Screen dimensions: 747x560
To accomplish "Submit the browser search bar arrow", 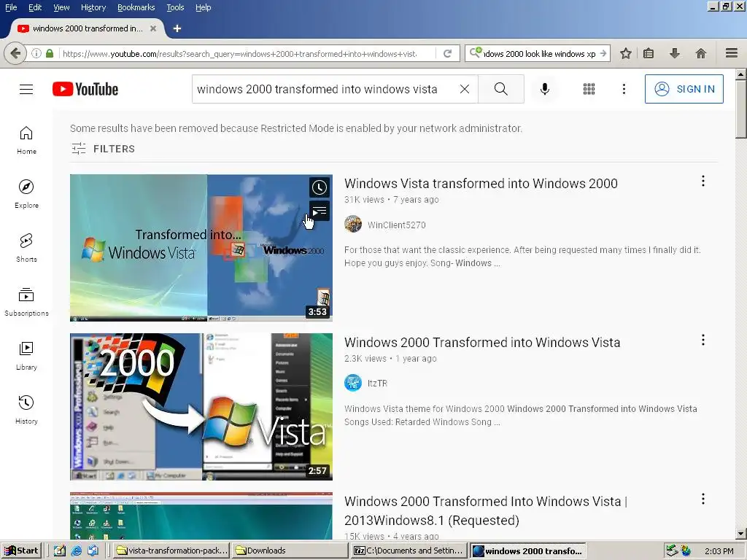I will (x=603, y=53).
